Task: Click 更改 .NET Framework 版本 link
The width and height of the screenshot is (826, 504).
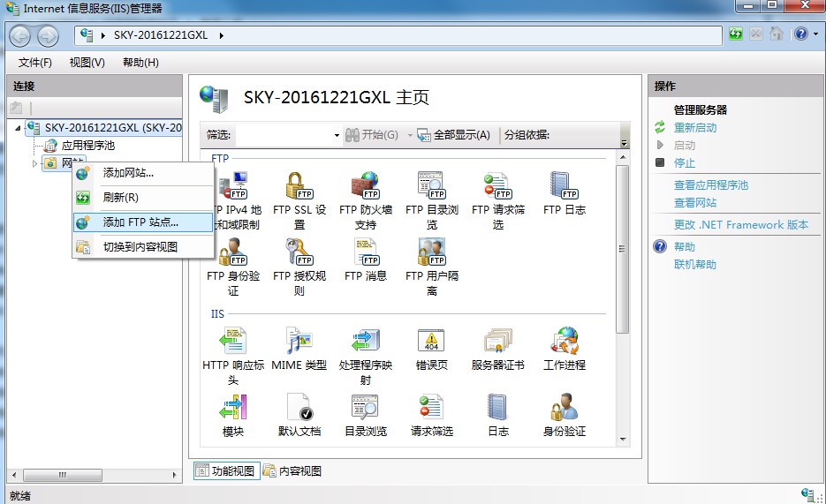Action: tap(740, 225)
